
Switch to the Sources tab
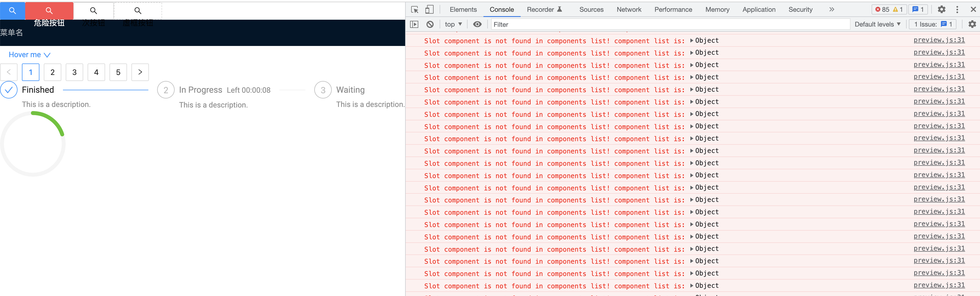point(591,9)
